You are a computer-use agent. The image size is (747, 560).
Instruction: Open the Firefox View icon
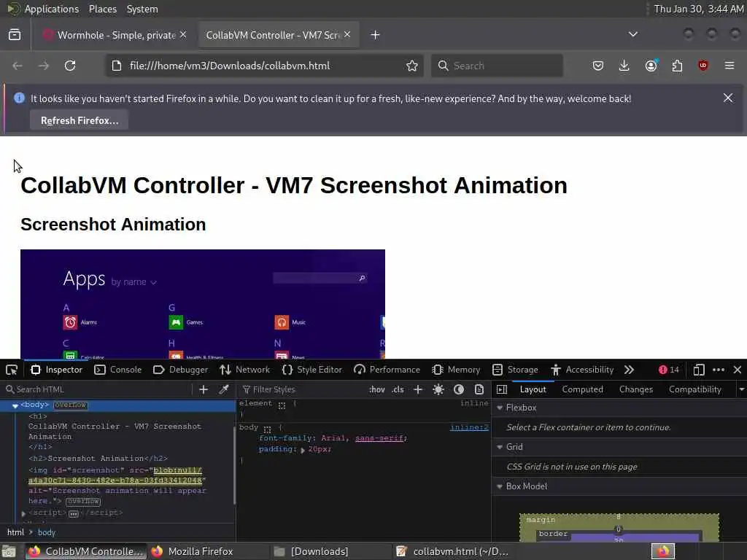[x=15, y=35]
